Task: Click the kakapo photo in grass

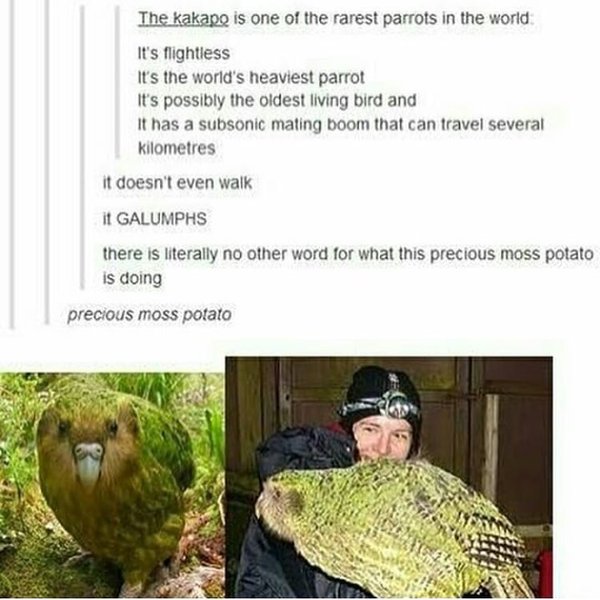Action: click(112, 485)
